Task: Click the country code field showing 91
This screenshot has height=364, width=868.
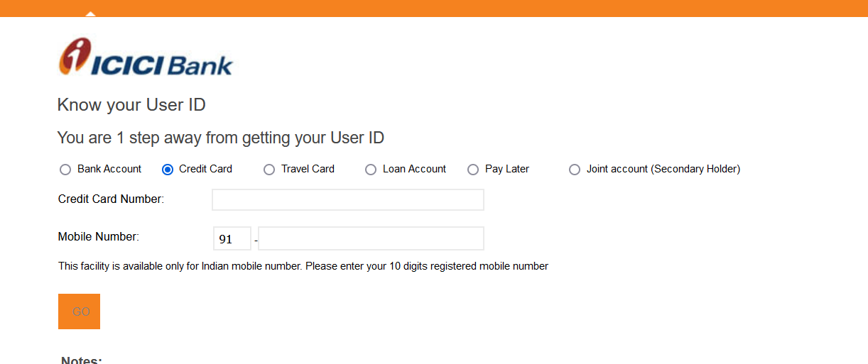Action: (232, 238)
